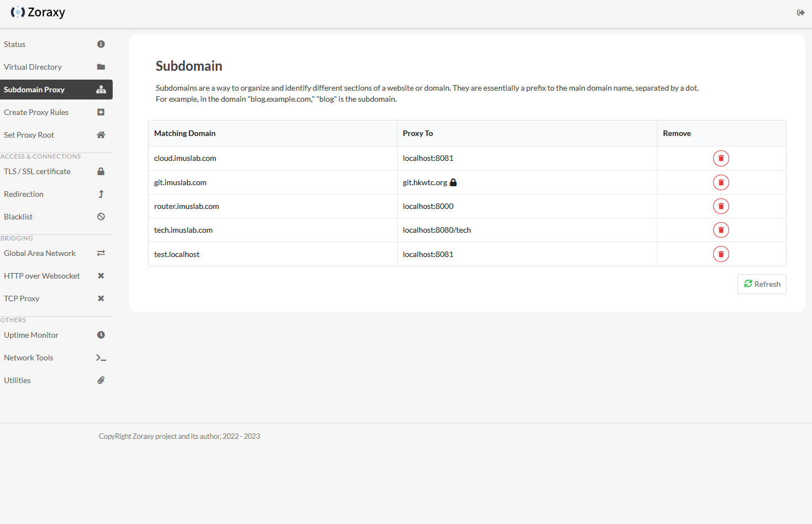Click the lock icon beside git.hkwtc.org
The image size is (812, 524).
[x=454, y=182]
